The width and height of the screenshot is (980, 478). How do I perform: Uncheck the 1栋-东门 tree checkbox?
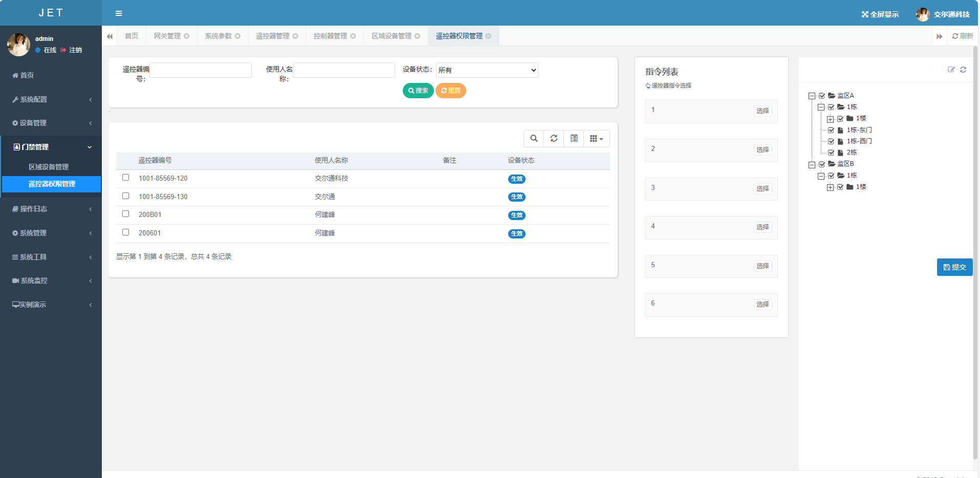click(x=831, y=130)
